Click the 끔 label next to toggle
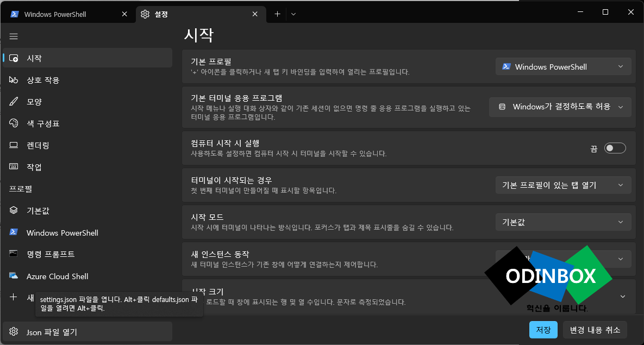The height and width of the screenshot is (345, 644). coord(594,149)
